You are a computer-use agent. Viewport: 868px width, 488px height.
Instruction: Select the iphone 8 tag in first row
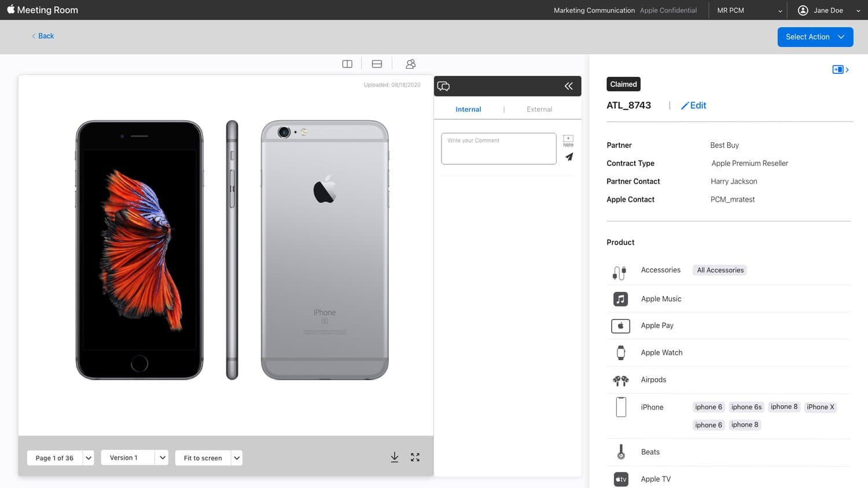[784, 406]
